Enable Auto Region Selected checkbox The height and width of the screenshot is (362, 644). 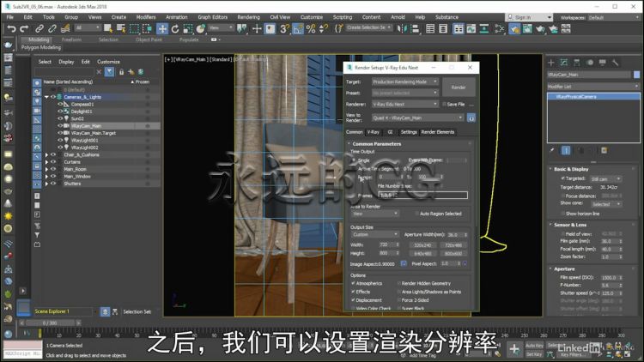coord(416,214)
